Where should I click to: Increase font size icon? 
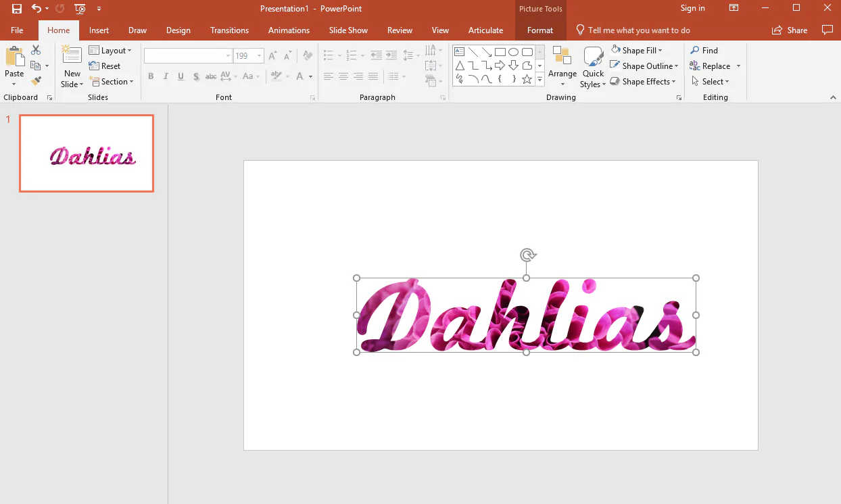point(272,56)
